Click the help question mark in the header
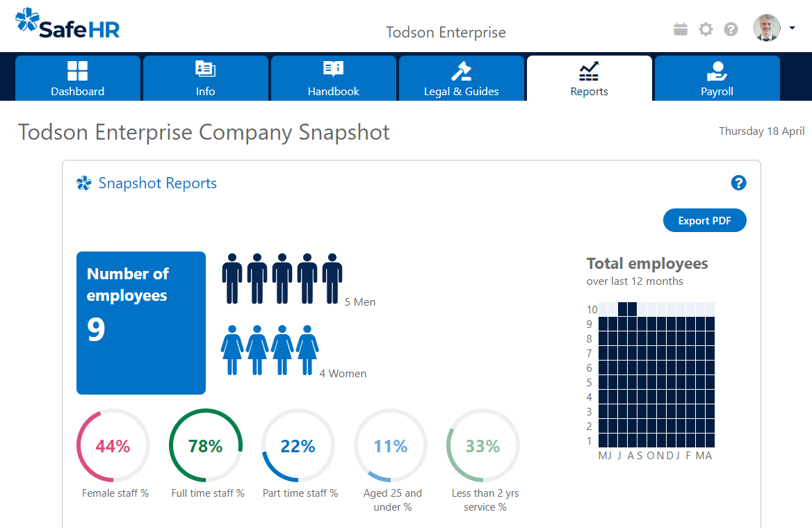 point(731,29)
